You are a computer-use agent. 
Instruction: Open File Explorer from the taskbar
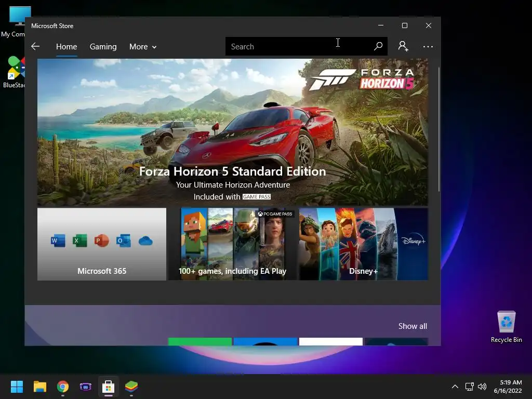coord(39,387)
